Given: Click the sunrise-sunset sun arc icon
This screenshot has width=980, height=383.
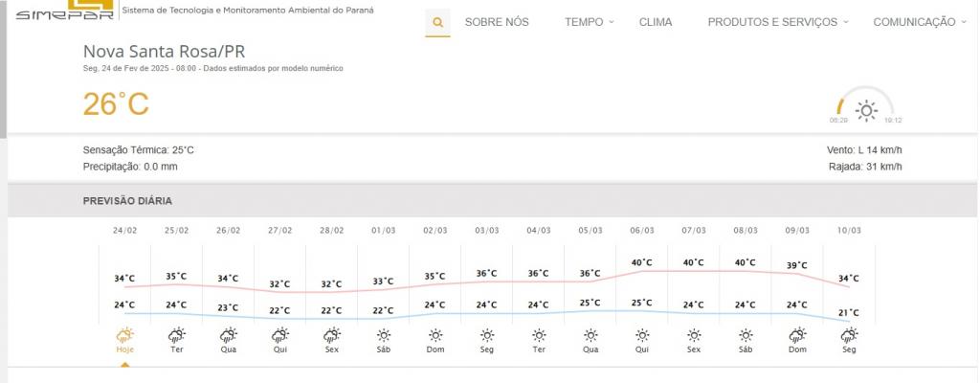Looking at the screenshot, I should coord(866,109).
